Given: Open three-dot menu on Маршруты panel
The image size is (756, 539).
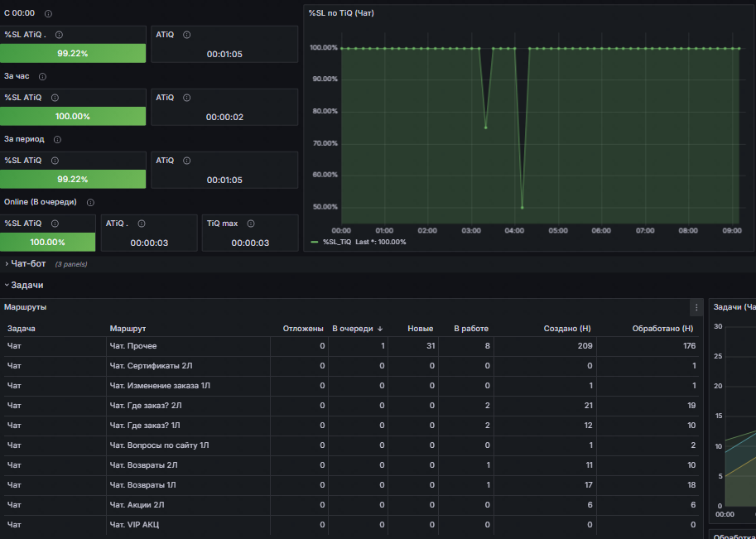Looking at the screenshot, I should tap(696, 307).
